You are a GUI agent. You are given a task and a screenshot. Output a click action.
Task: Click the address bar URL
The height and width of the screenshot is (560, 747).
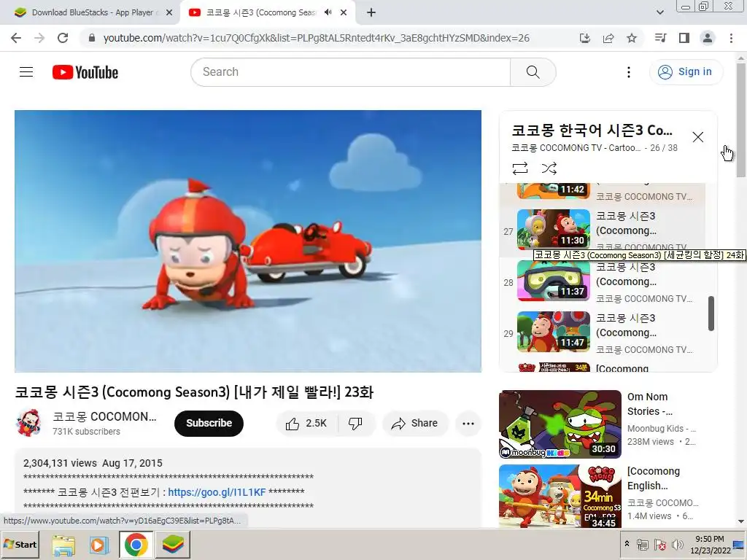pyautogui.click(x=317, y=38)
